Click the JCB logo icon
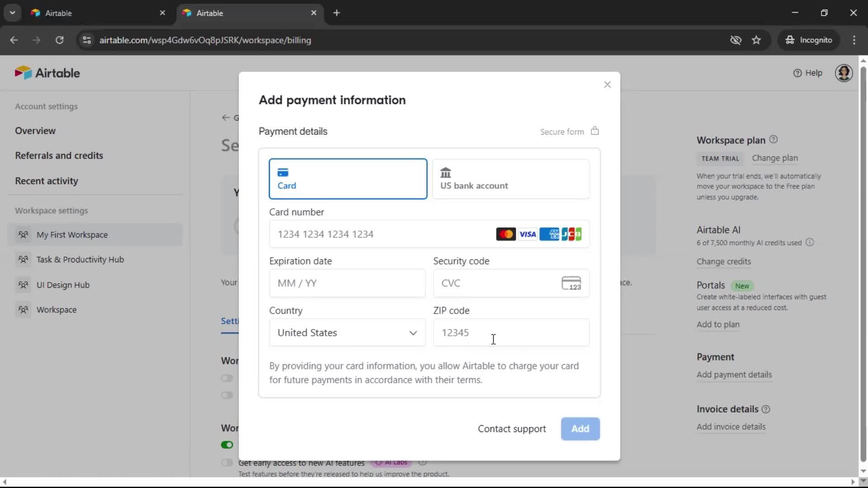The width and height of the screenshot is (868, 488). pos(571,234)
